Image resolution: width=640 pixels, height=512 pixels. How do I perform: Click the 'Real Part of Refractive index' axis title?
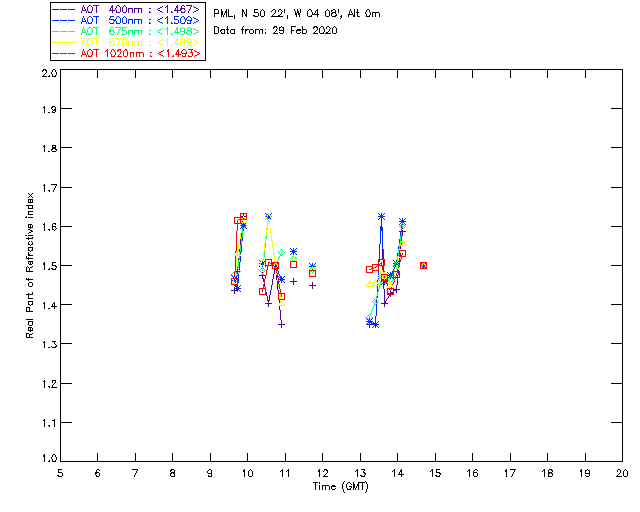29,265
